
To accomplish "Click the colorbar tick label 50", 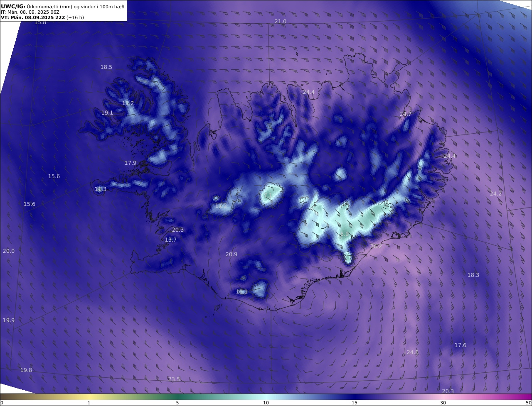I will pos(528,403).
